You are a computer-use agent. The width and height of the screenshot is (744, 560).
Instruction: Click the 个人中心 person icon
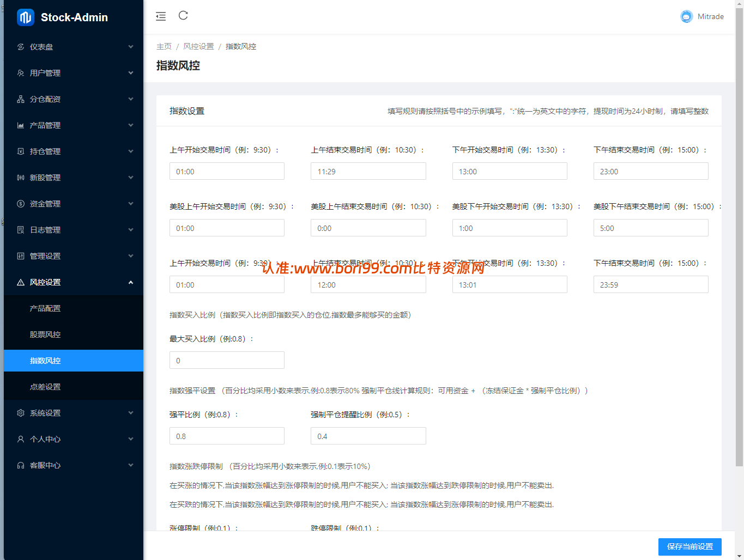pyautogui.click(x=21, y=439)
